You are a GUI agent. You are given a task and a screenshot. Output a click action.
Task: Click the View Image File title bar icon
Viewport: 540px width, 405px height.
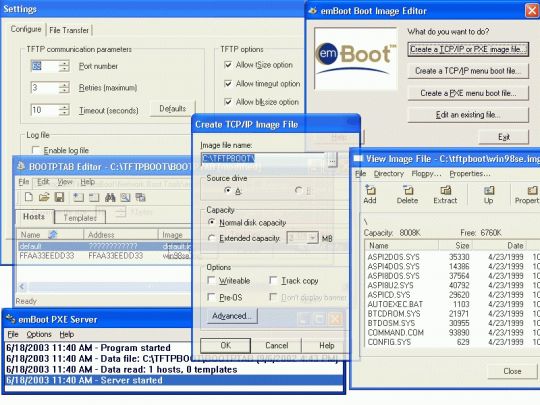[x=358, y=158]
